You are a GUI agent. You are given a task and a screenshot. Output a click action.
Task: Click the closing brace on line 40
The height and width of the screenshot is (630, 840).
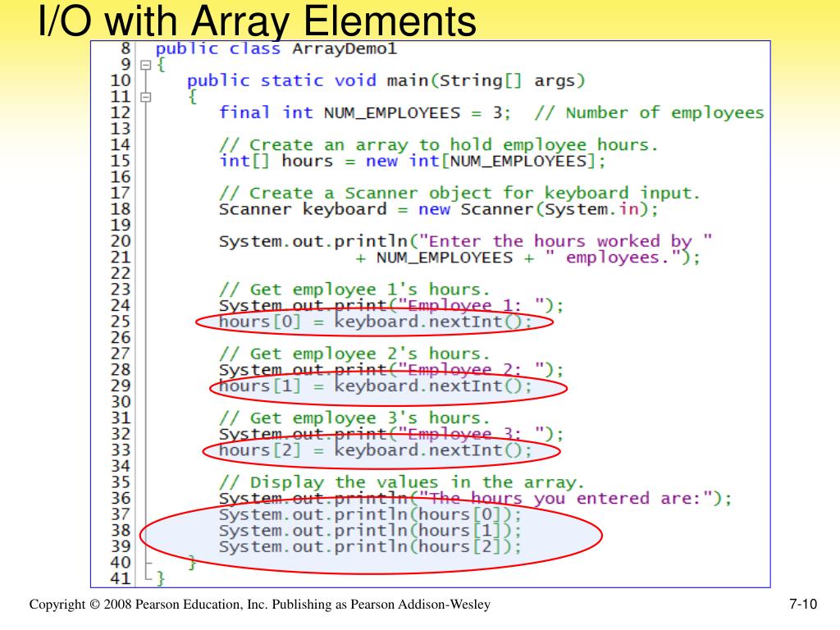[192, 563]
